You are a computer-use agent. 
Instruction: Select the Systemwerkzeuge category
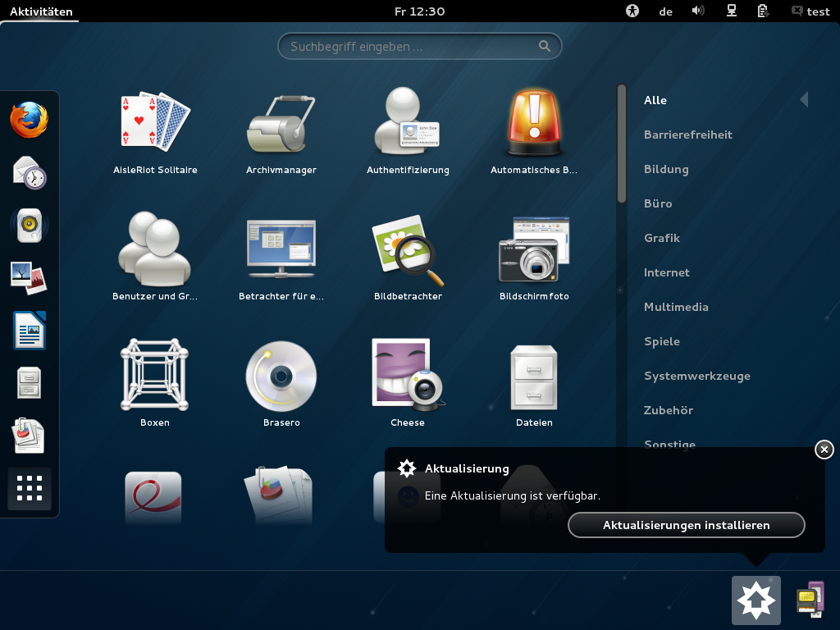pos(696,376)
